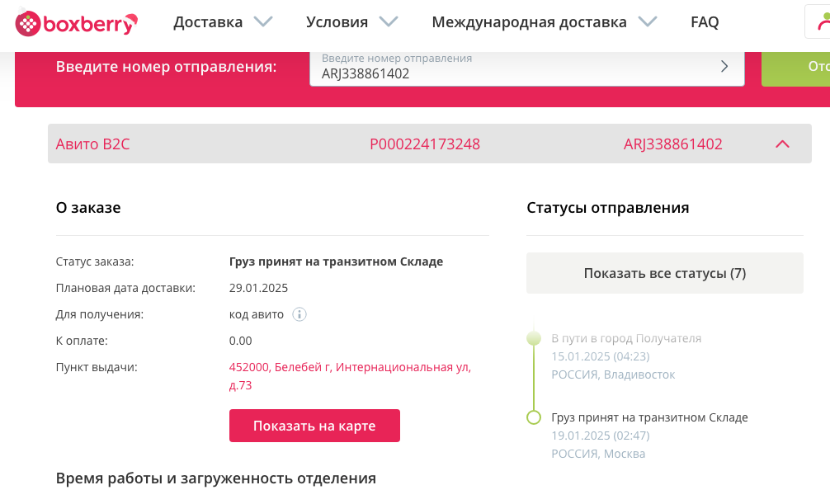Viewport: 830px width, 504px height.
Task: Click the Владивосток status timeline dot
Action: coord(534,338)
